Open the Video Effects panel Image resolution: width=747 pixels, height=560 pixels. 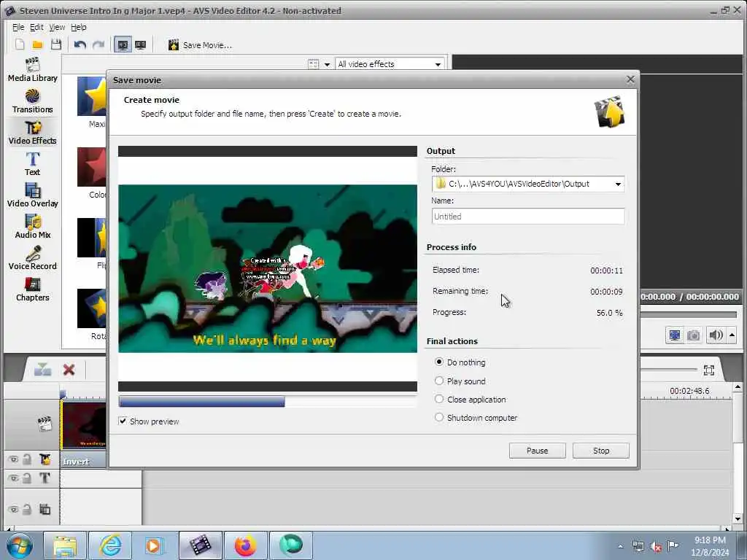click(x=32, y=133)
